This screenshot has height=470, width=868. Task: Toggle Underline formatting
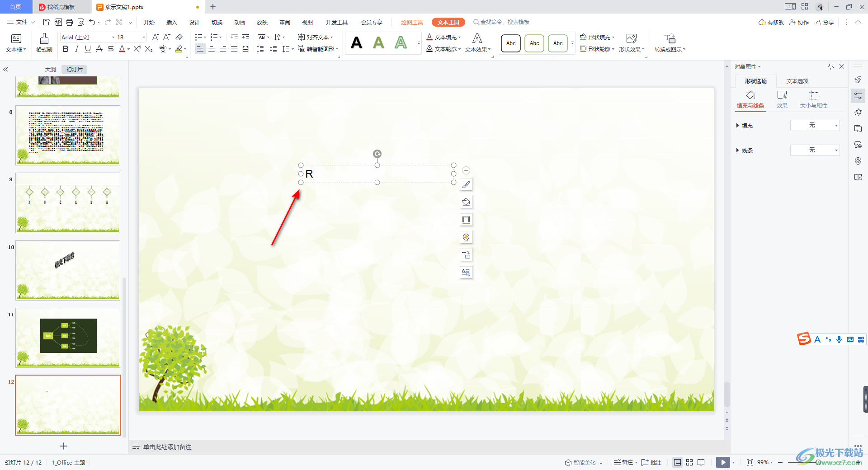(88, 49)
